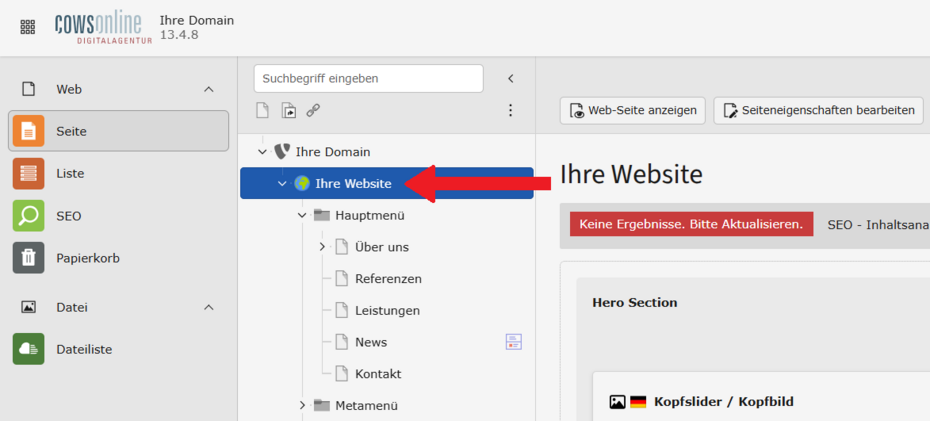Click the shortcut page icon in the tree toolbar

(x=288, y=111)
